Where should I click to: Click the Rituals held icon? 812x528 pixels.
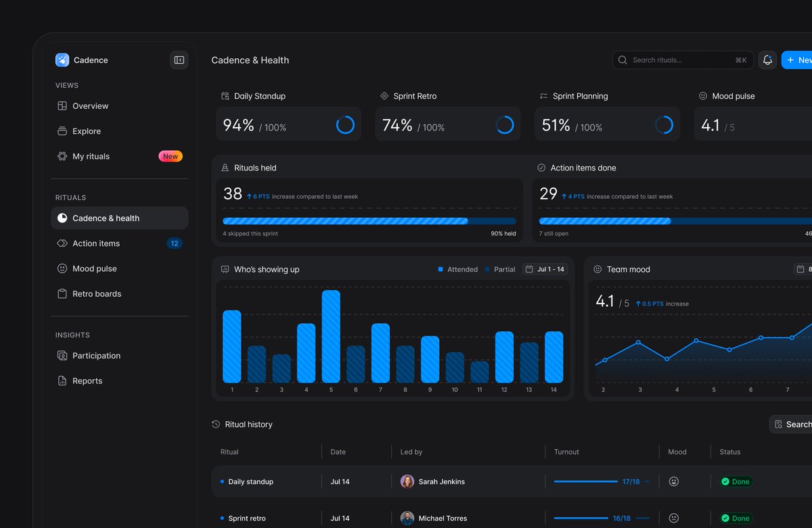click(225, 168)
